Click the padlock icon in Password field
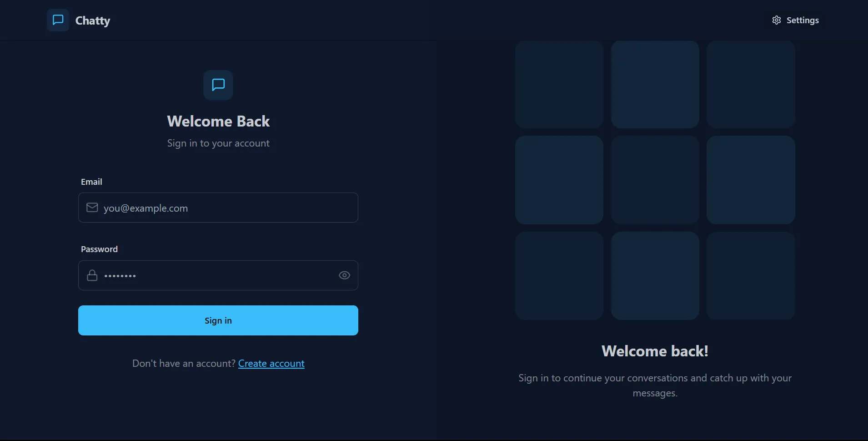 click(92, 275)
